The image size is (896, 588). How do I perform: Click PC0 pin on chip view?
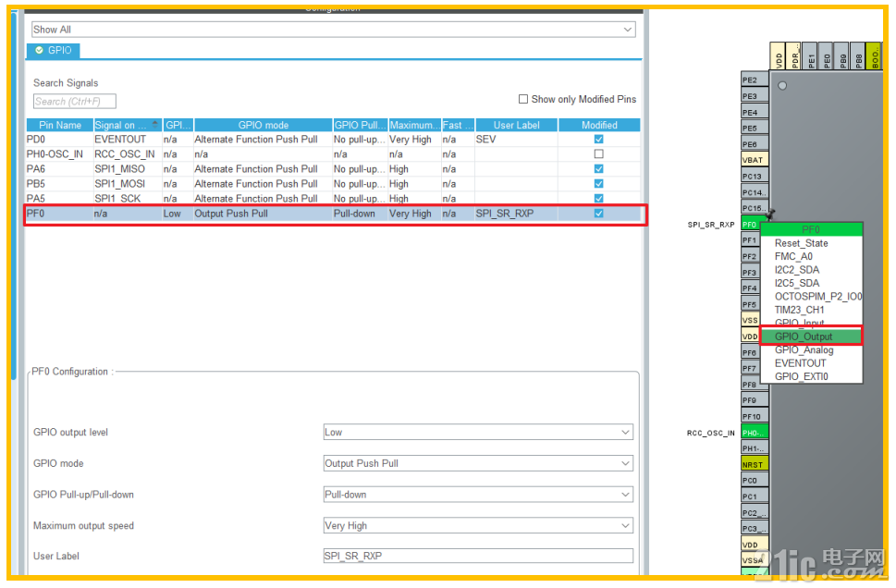click(755, 481)
